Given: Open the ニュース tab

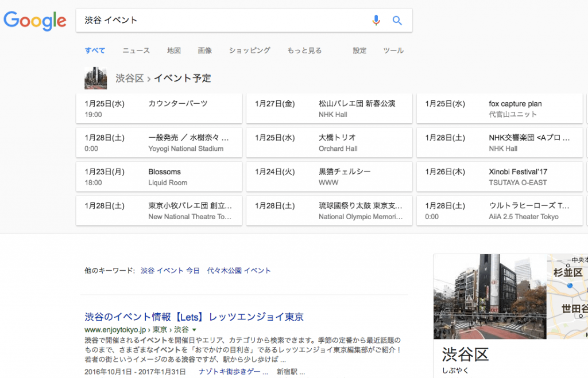Looking at the screenshot, I should [x=136, y=50].
